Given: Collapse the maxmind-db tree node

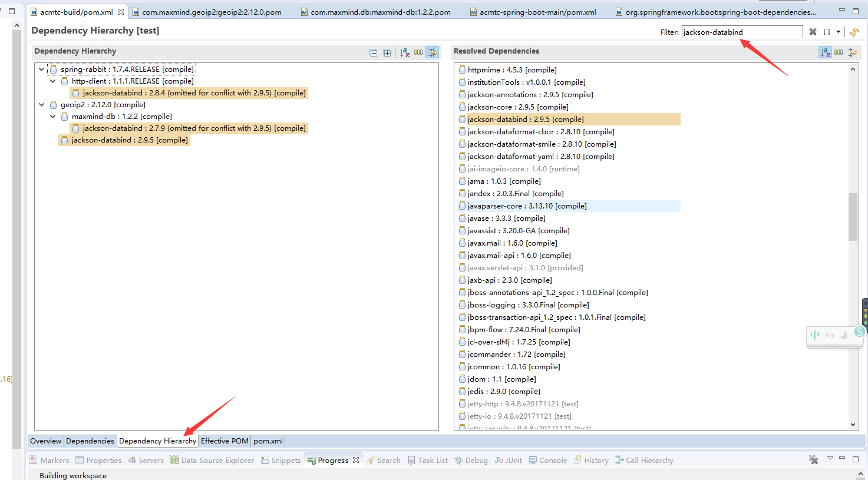Looking at the screenshot, I should pyautogui.click(x=53, y=117).
